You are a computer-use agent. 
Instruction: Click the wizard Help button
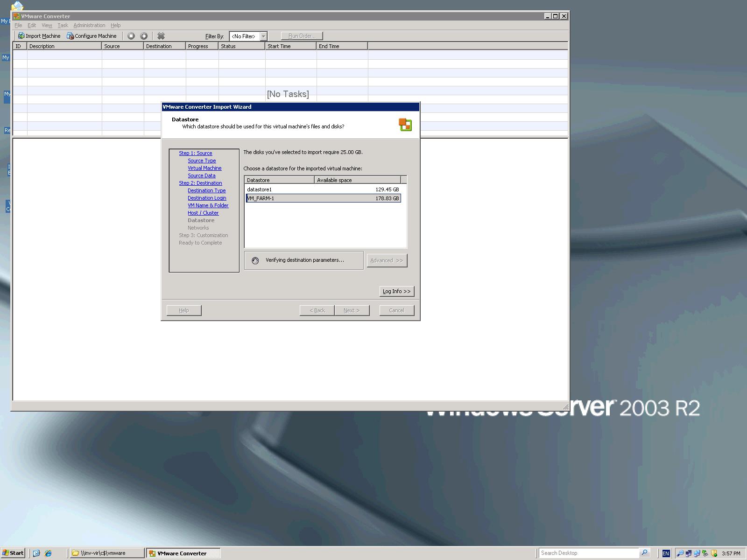coord(184,310)
